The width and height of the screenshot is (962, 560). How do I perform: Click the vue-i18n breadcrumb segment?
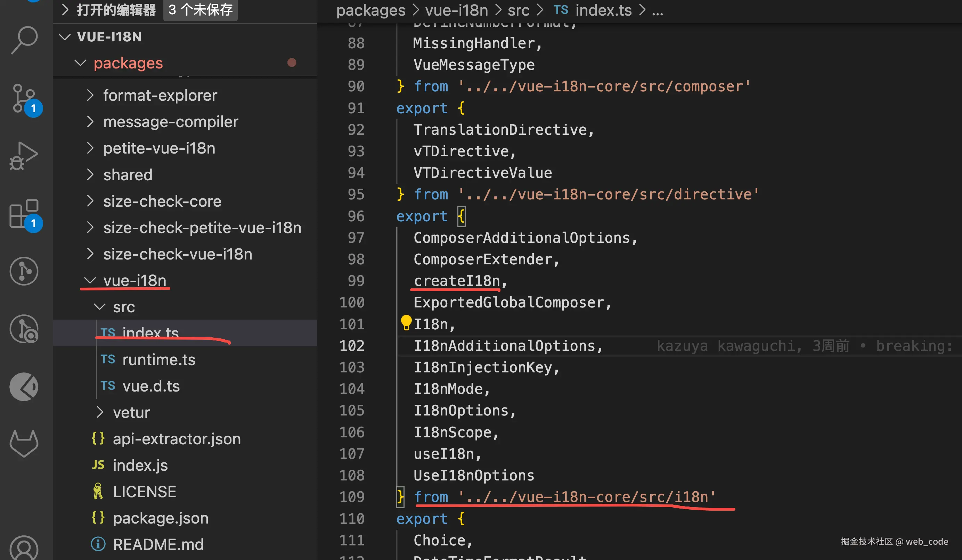[456, 10]
